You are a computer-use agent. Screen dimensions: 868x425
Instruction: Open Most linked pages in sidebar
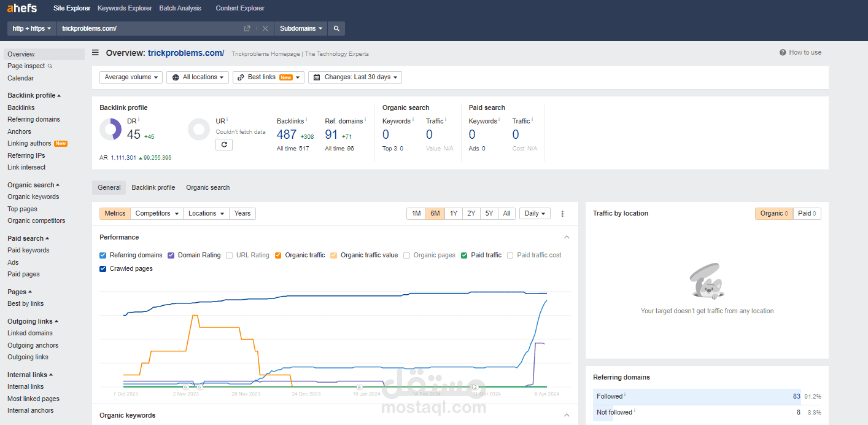(x=33, y=399)
